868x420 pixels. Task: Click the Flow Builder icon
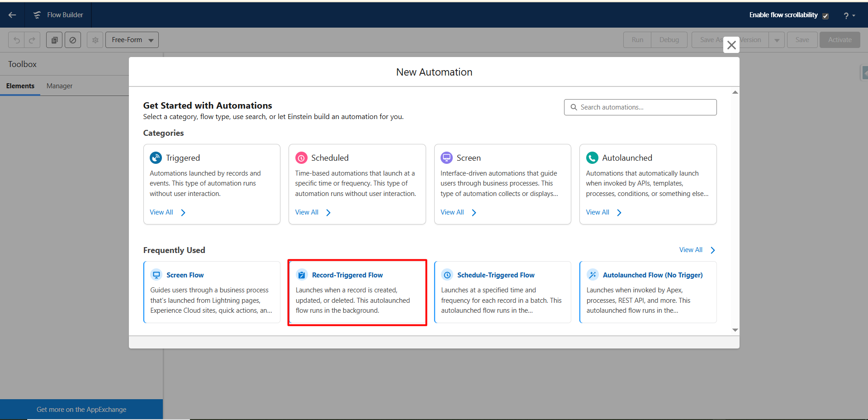[37, 15]
